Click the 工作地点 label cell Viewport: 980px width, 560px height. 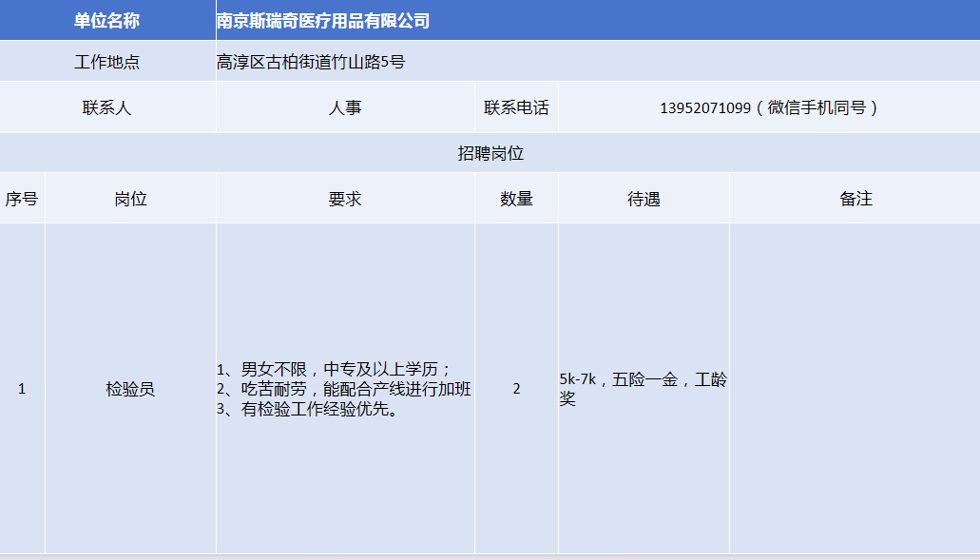[107, 62]
